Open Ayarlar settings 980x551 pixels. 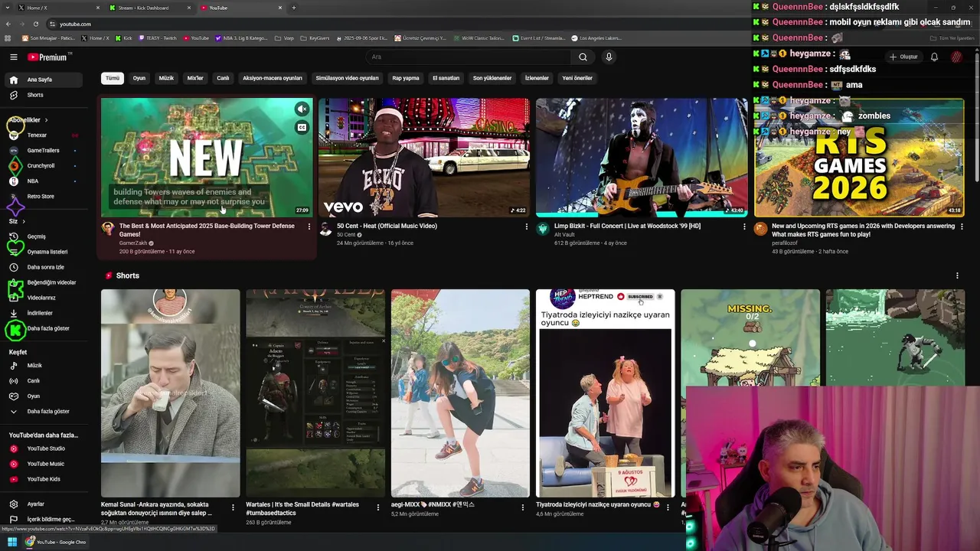tap(43, 504)
